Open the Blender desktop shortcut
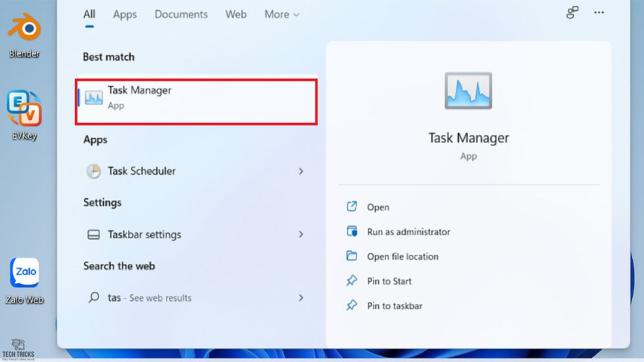Screen dimensions: 644x362 coord(24,35)
